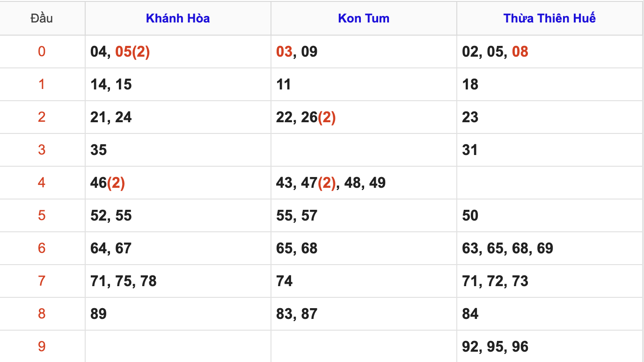Click the 46(2) entry in Khánh Hòa
This screenshot has width=644, height=362.
[108, 183]
